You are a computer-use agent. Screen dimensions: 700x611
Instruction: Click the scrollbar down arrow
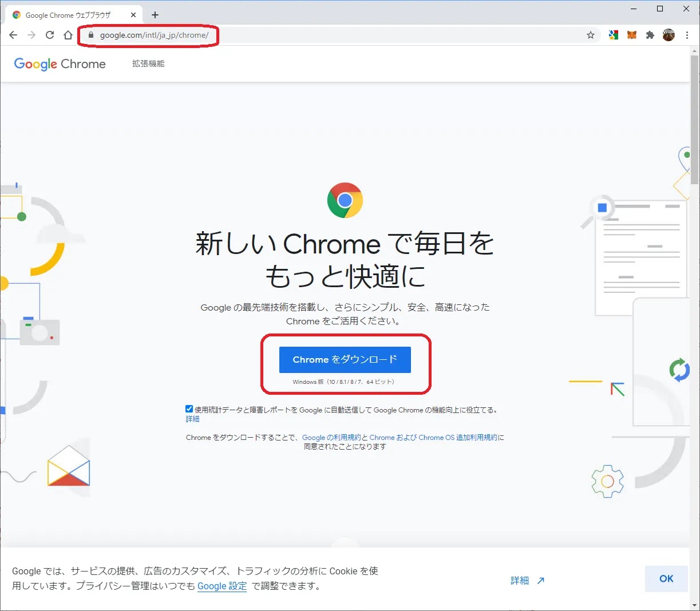[695, 605]
